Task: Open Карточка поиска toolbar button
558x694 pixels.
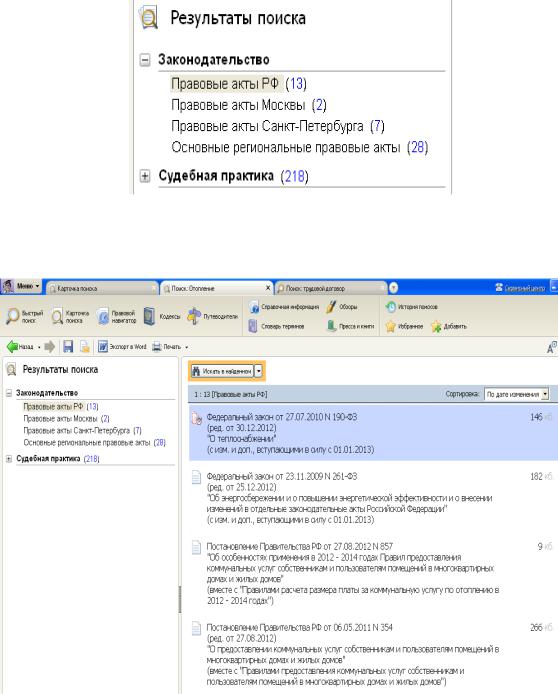Action: click(70, 316)
